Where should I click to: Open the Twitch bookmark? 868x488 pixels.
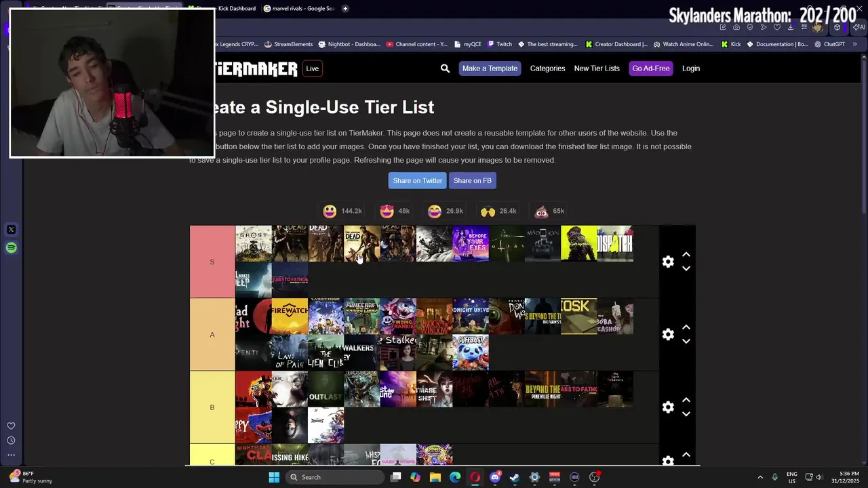coord(499,44)
